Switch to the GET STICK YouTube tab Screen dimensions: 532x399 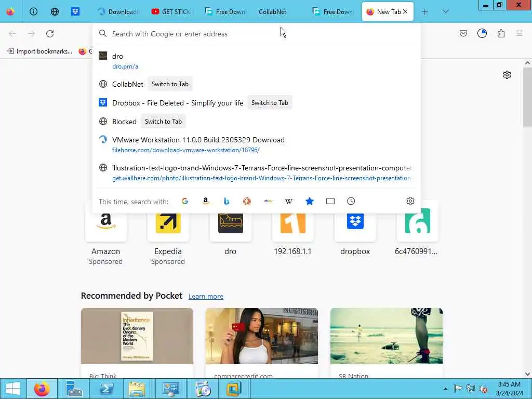(172, 11)
